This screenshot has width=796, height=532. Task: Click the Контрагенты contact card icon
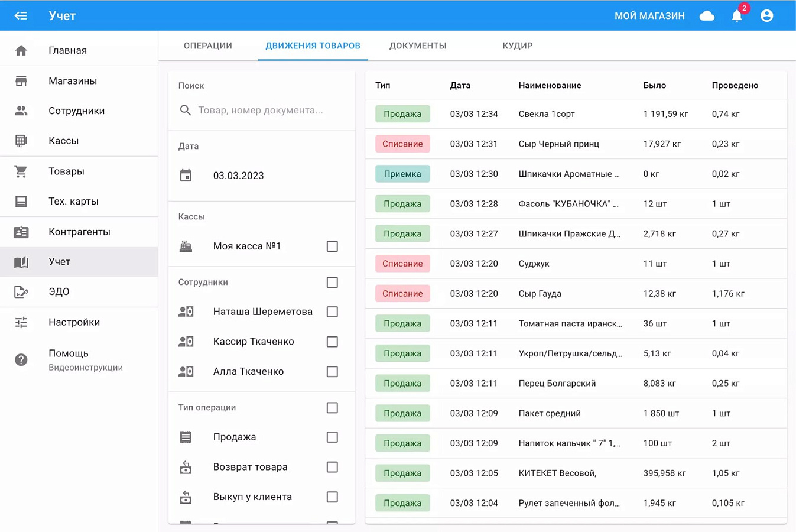pyautogui.click(x=21, y=232)
